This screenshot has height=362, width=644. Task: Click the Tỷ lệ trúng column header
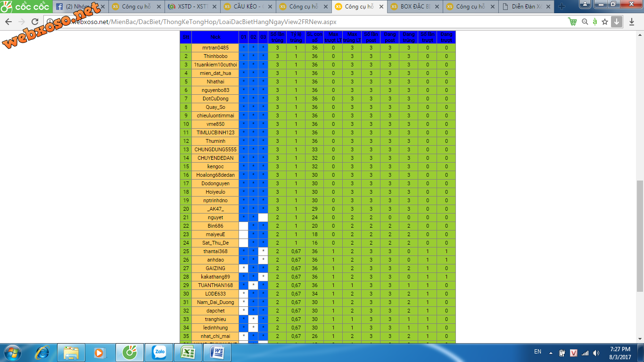(x=296, y=37)
